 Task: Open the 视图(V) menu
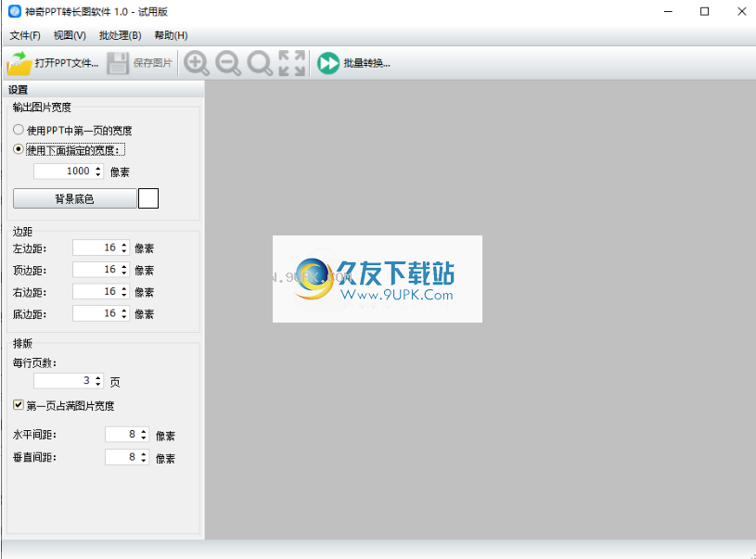pos(70,35)
